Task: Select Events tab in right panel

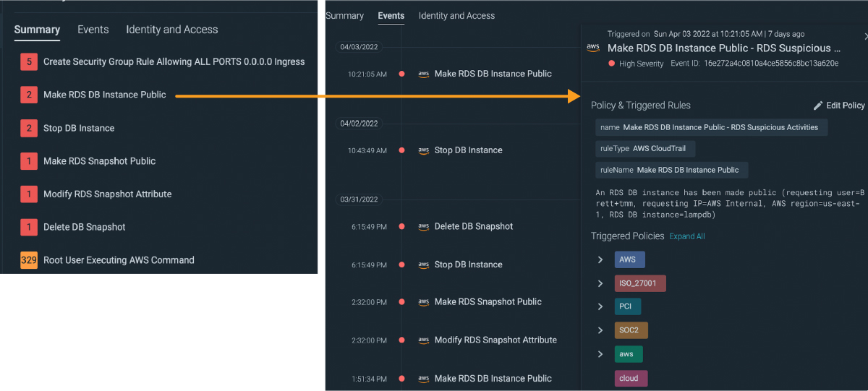Action: pyautogui.click(x=391, y=15)
